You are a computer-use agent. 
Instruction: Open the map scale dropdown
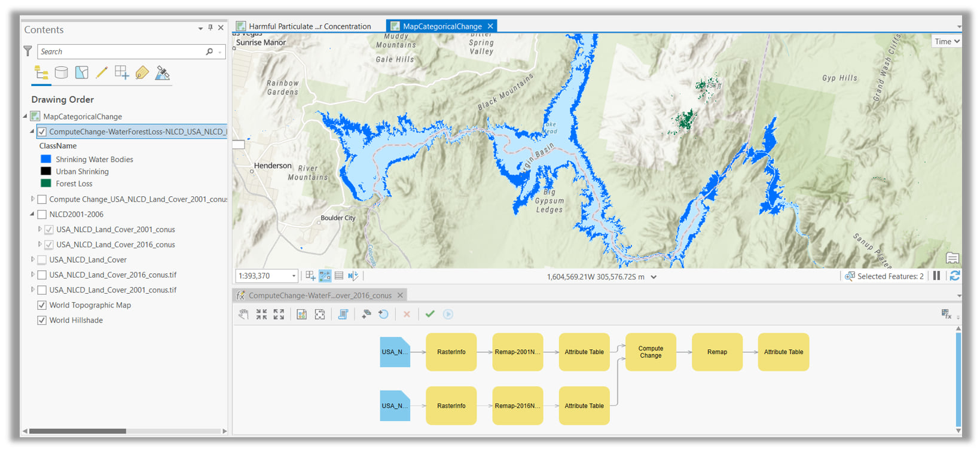point(294,276)
